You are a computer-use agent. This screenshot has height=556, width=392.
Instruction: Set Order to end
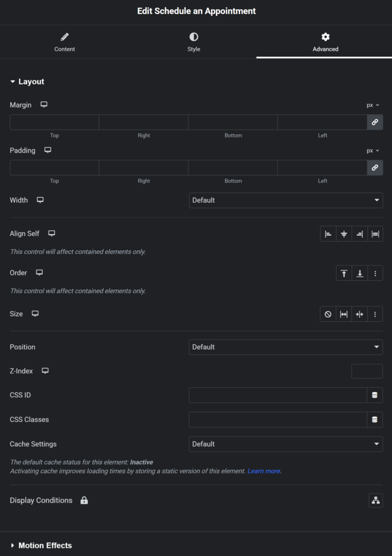pos(360,273)
